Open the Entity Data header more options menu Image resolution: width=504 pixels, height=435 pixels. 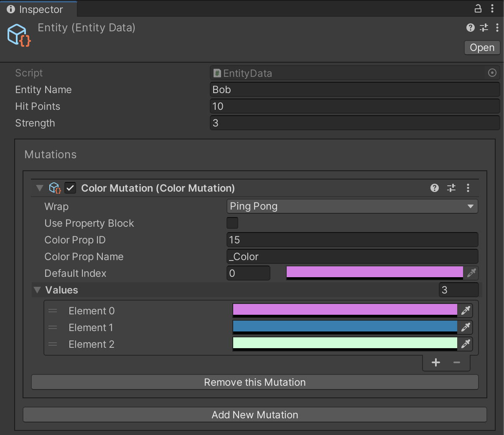tap(497, 28)
